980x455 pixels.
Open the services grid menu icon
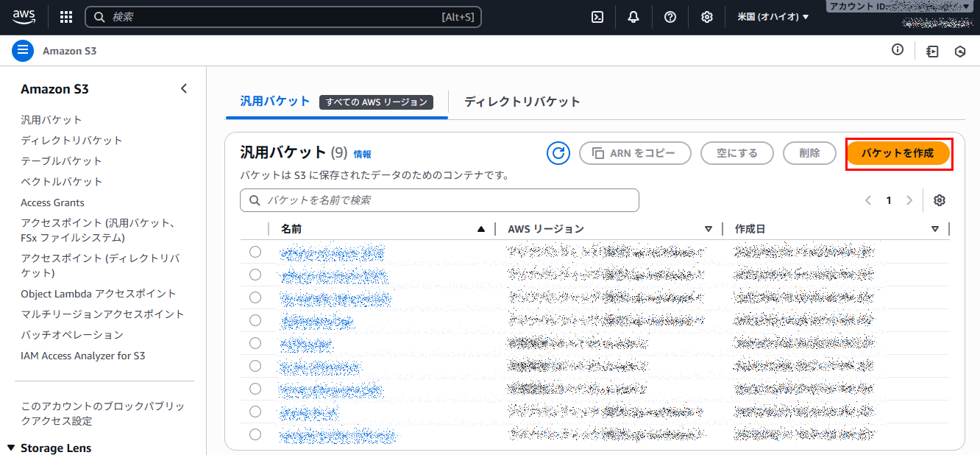click(66, 17)
